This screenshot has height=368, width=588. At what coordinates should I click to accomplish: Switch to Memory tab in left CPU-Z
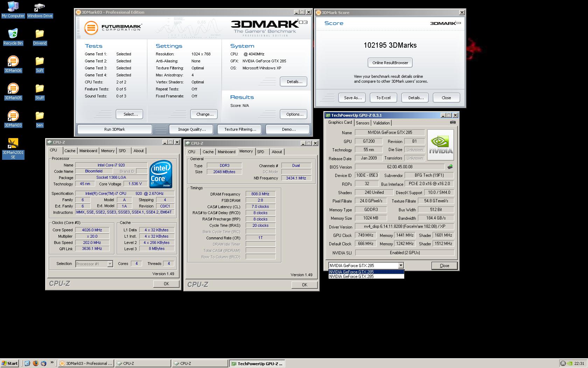pyautogui.click(x=108, y=151)
